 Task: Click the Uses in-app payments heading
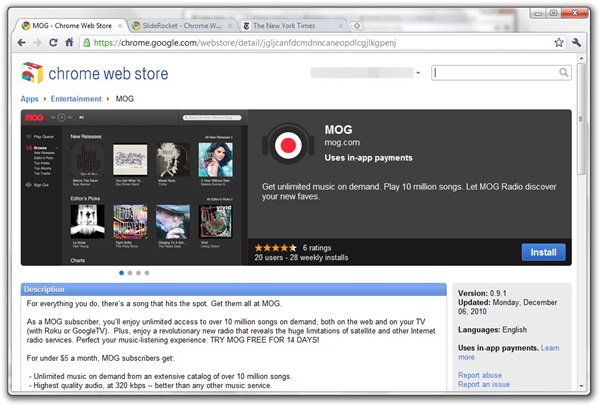(x=368, y=158)
